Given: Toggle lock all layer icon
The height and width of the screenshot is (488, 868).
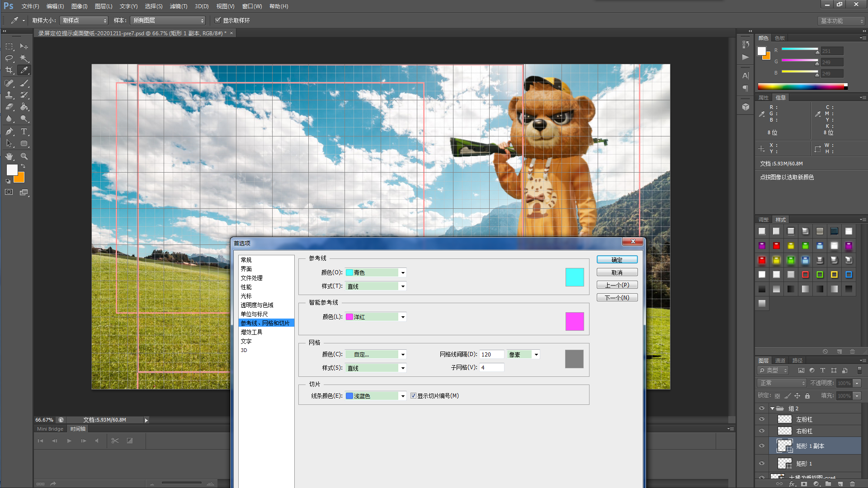Looking at the screenshot, I should pos(807,396).
